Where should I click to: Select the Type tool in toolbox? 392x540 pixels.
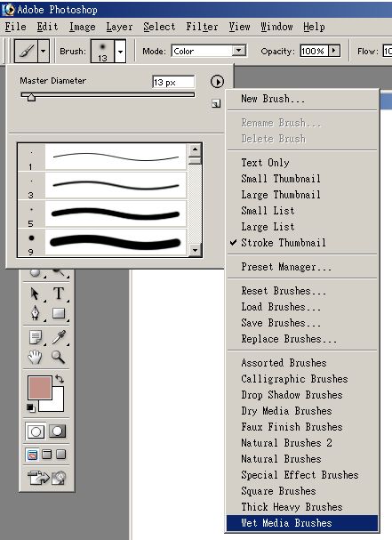click(59, 294)
